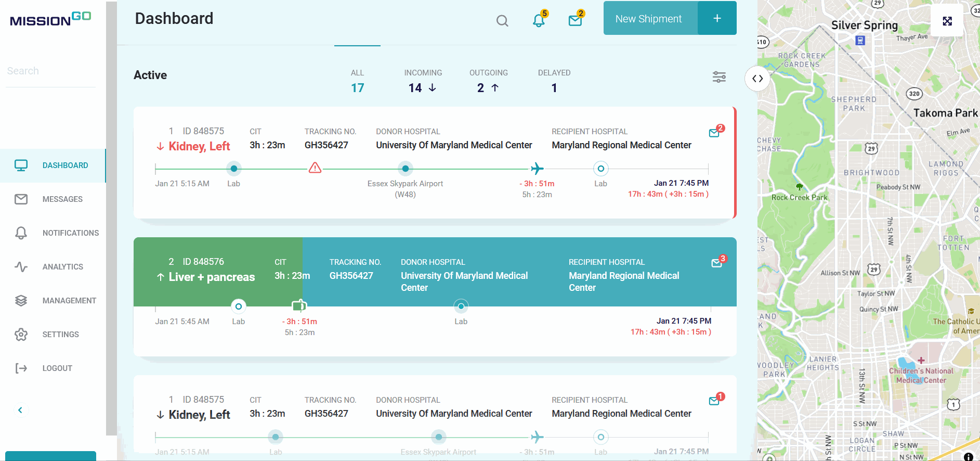Collapse sidebar with left chevron
The width and height of the screenshot is (980, 461).
20,410
